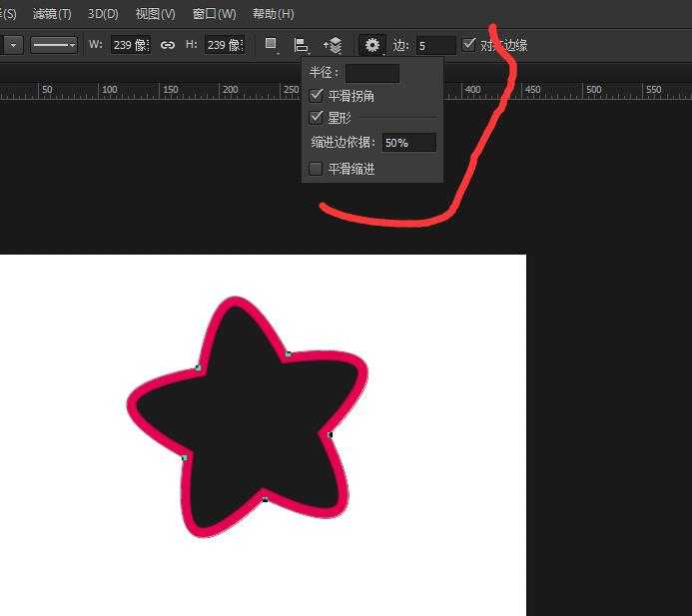The width and height of the screenshot is (692, 616).
Task: Click the 半径 radius input field
Action: tap(372, 73)
